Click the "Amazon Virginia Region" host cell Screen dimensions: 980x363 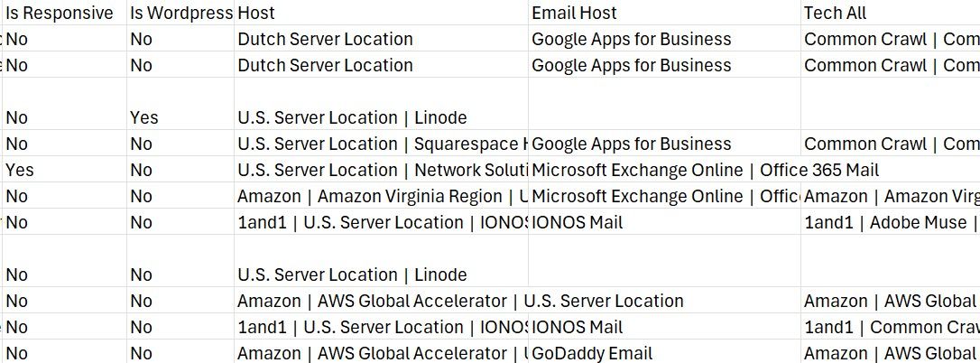[379, 196]
